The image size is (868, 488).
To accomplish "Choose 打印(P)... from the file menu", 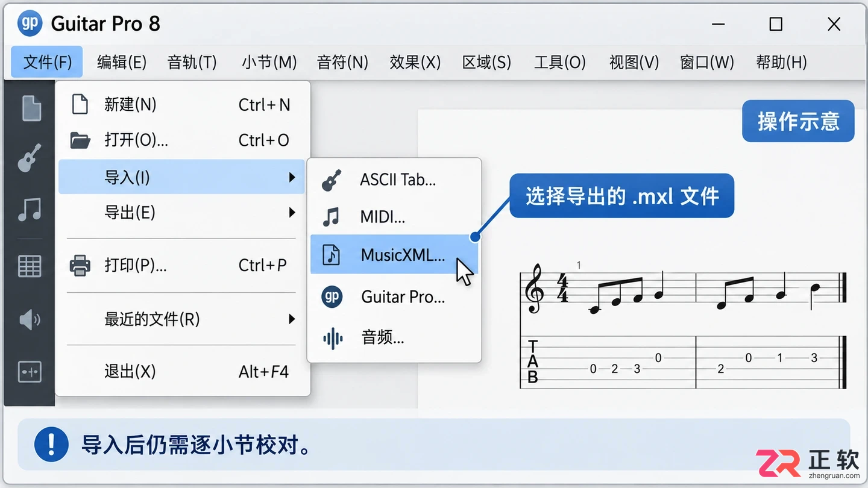I will click(183, 265).
